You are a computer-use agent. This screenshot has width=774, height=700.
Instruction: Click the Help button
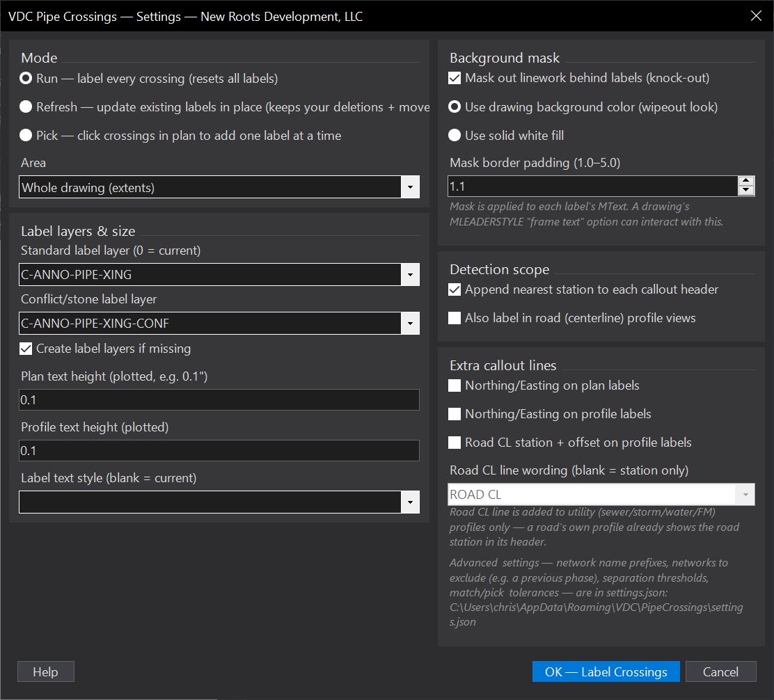(46, 672)
